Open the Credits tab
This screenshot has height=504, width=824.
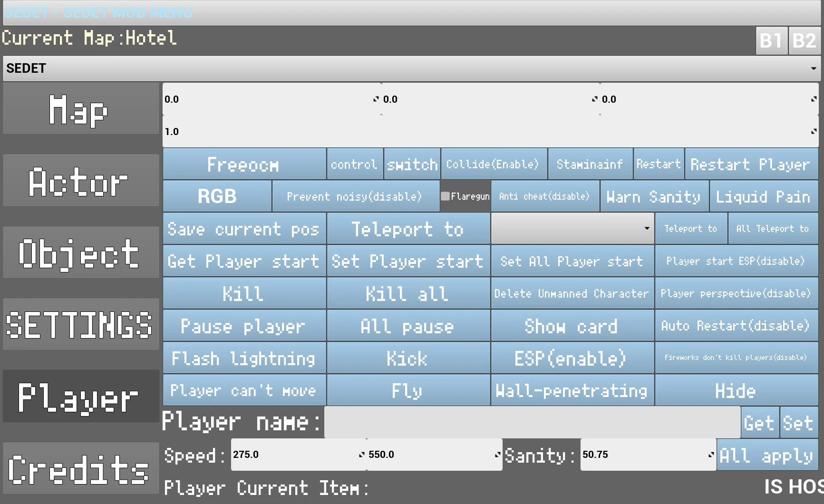point(81,468)
